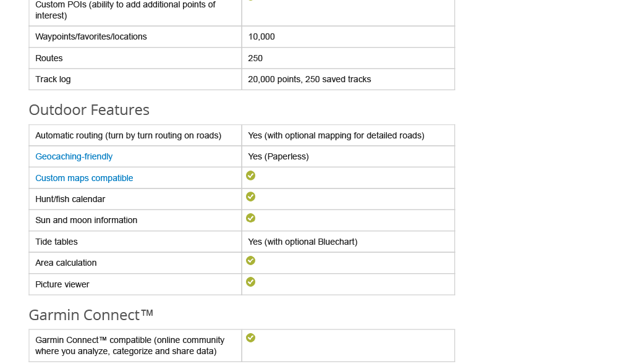This screenshot has height=364, width=628.
Task: Click the Area calculation checkmark icon
Action: 250,261
